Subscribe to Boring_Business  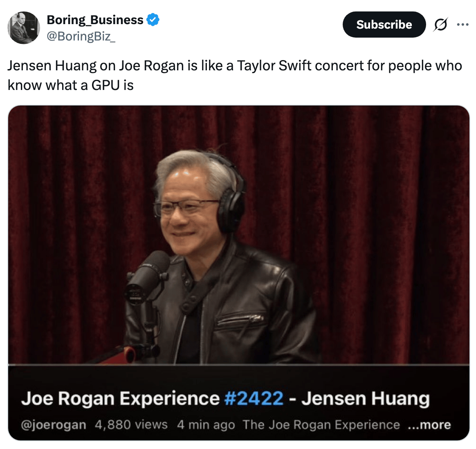pyautogui.click(x=384, y=25)
